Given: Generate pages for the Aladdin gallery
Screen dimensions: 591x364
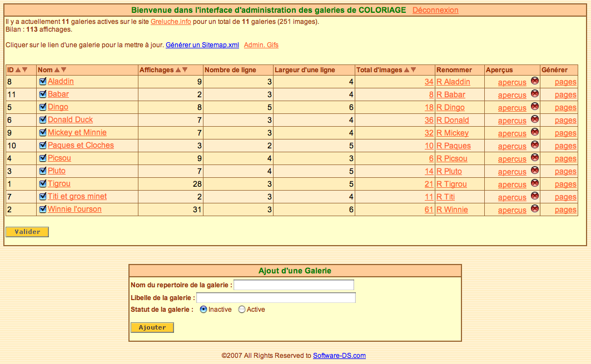Looking at the screenshot, I should 565,82.
